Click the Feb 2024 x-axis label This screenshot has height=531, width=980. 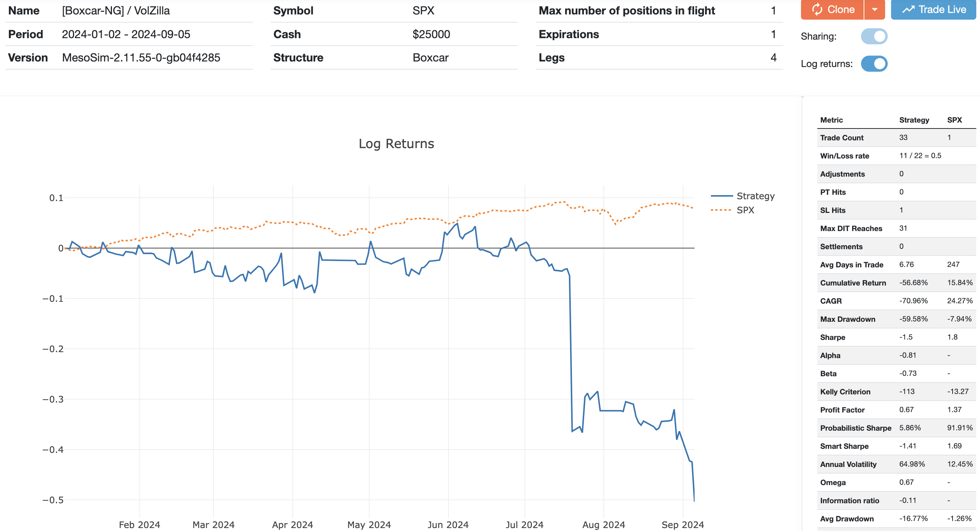[139, 525]
